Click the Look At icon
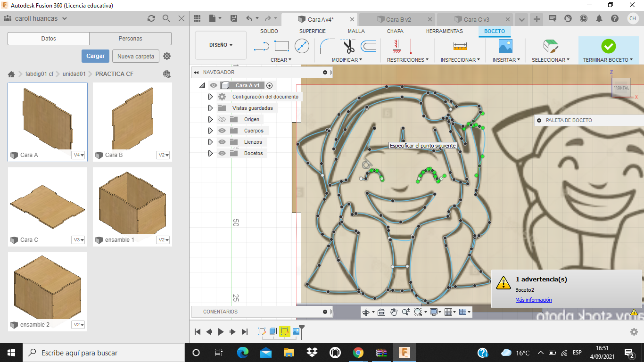Image resolution: width=644 pixels, height=362 pixels. click(x=381, y=312)
